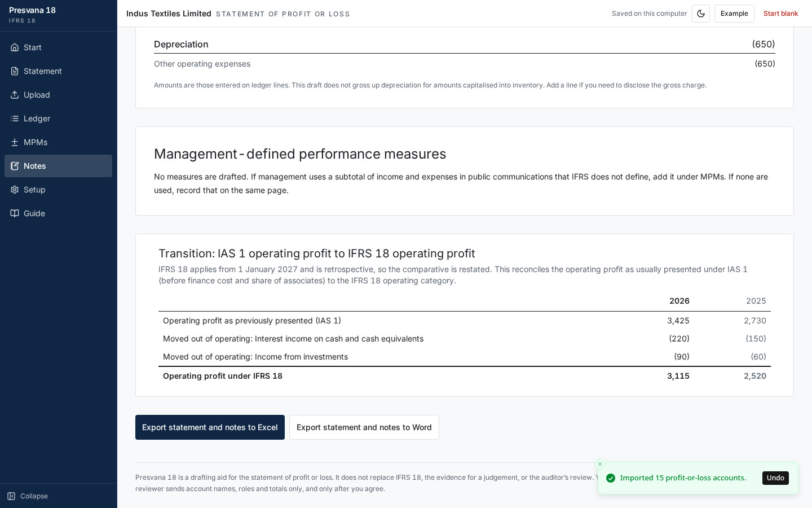The image size is (812, 508).
Task: Select the Transition reconciliation heading
Action: [317, 253]
